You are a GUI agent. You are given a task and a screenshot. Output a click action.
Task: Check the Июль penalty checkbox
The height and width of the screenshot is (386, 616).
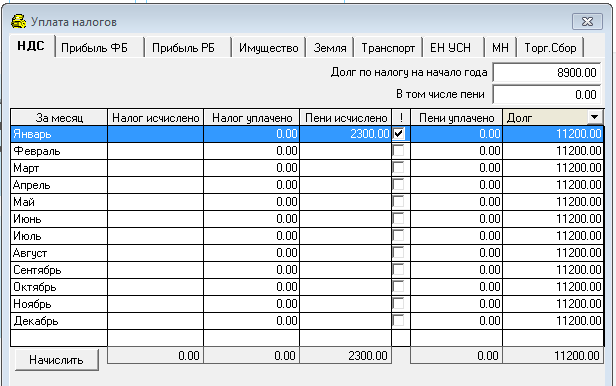coord(398,236)
